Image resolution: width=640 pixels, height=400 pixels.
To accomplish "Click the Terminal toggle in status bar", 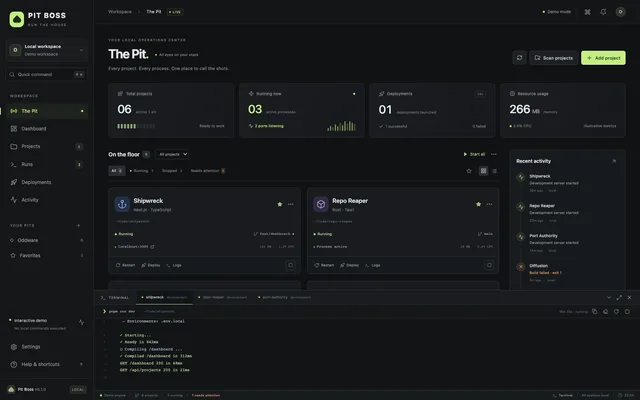I will click(x=563, y=395).
